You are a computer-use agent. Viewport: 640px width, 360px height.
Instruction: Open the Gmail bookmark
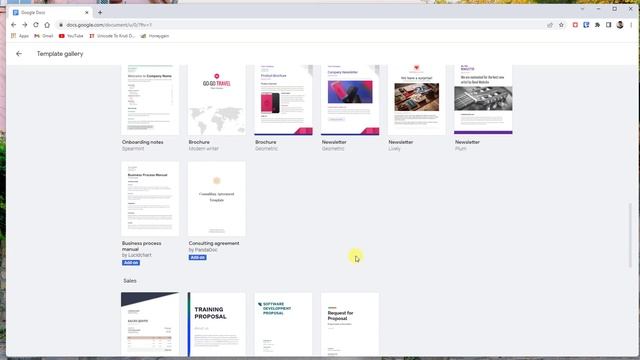point(44,36)
